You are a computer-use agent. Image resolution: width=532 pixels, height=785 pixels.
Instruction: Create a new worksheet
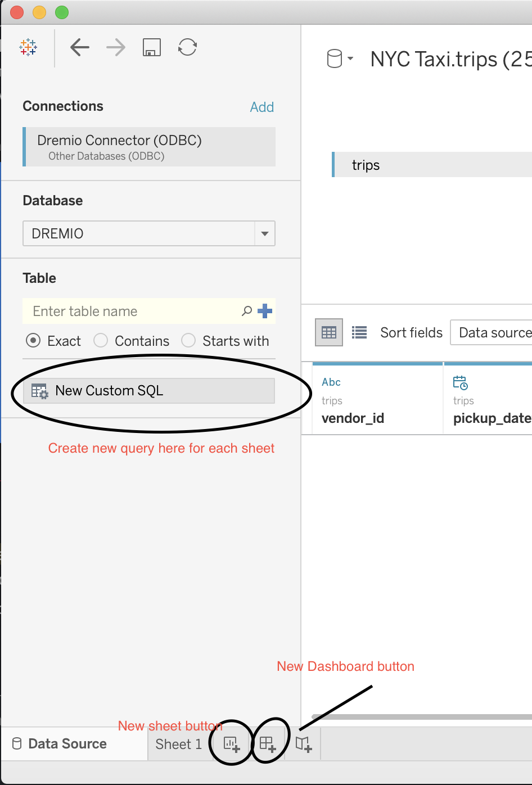[232, 744]
